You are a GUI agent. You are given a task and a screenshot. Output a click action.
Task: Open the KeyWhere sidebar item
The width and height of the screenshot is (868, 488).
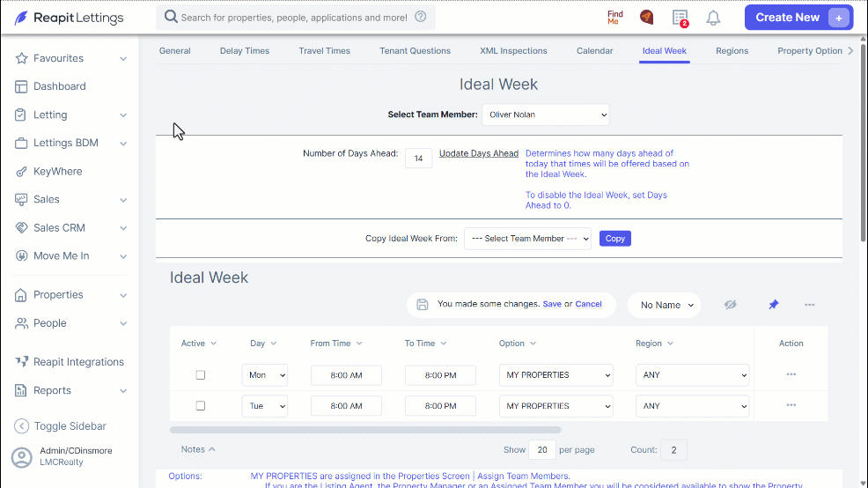tap(57, 171)
